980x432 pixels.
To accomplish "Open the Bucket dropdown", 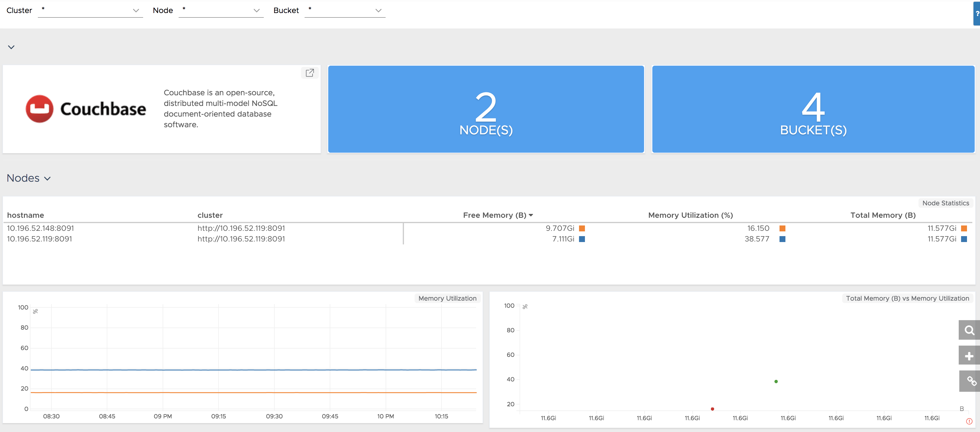I will [x=345, y=10].
